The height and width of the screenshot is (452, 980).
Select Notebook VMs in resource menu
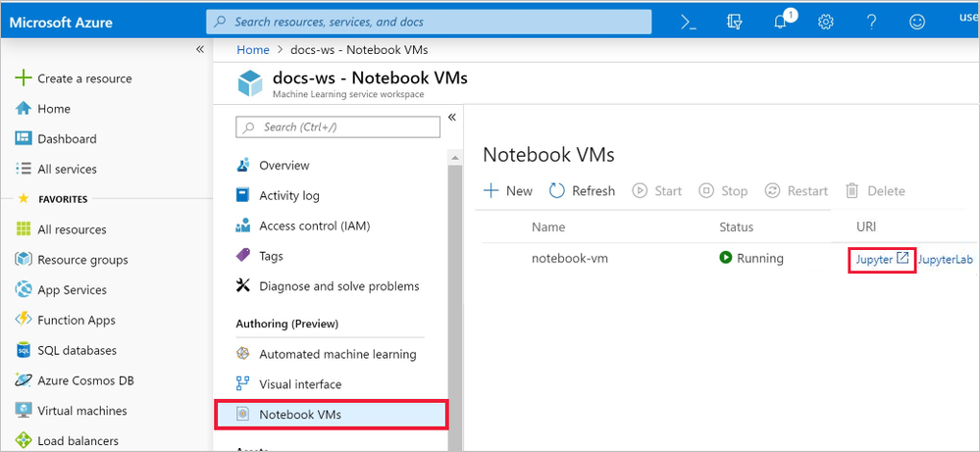pos(332,415)
